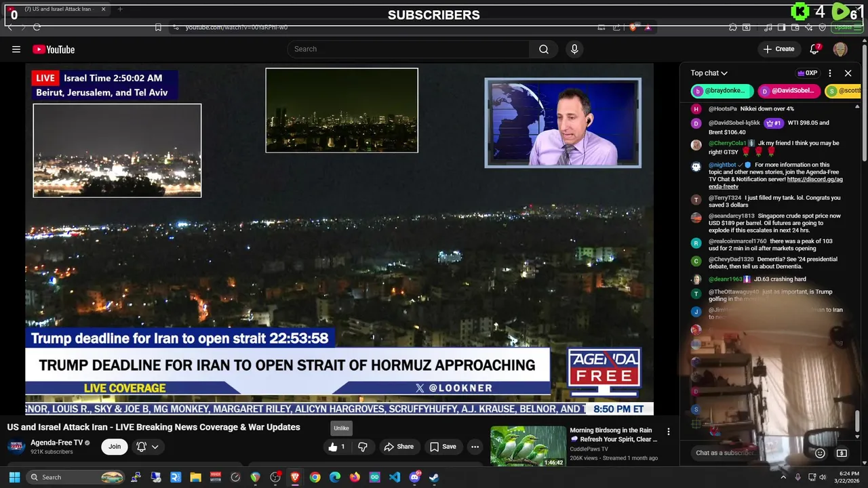Open the account avatar menu

pos(840,49)
